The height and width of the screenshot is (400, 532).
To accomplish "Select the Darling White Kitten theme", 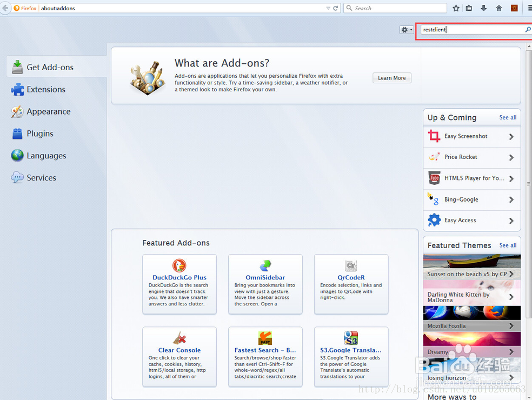I will point(472,293).
